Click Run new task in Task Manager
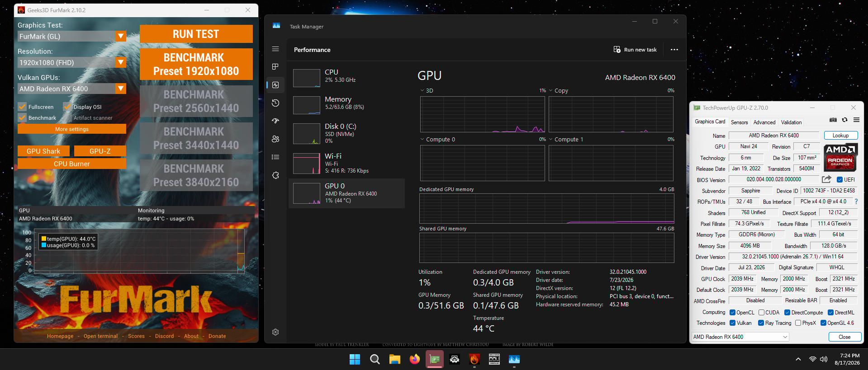 point(635,50)
